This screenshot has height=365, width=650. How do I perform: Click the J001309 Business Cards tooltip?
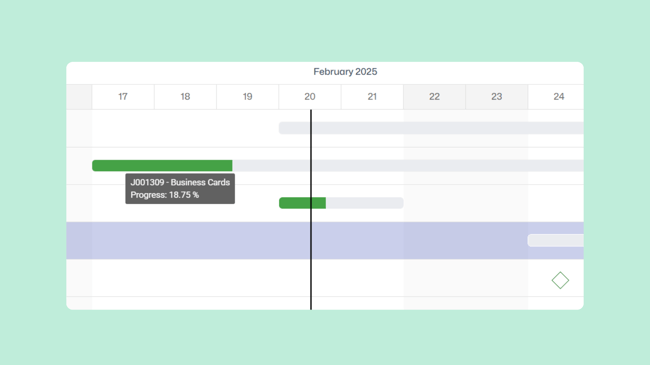pyautogui.click(x=180, y=189)
